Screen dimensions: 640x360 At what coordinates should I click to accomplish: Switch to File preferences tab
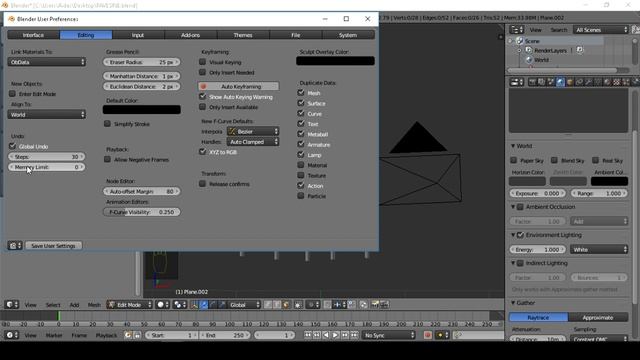pyautogui.click(x=296, y=35)
